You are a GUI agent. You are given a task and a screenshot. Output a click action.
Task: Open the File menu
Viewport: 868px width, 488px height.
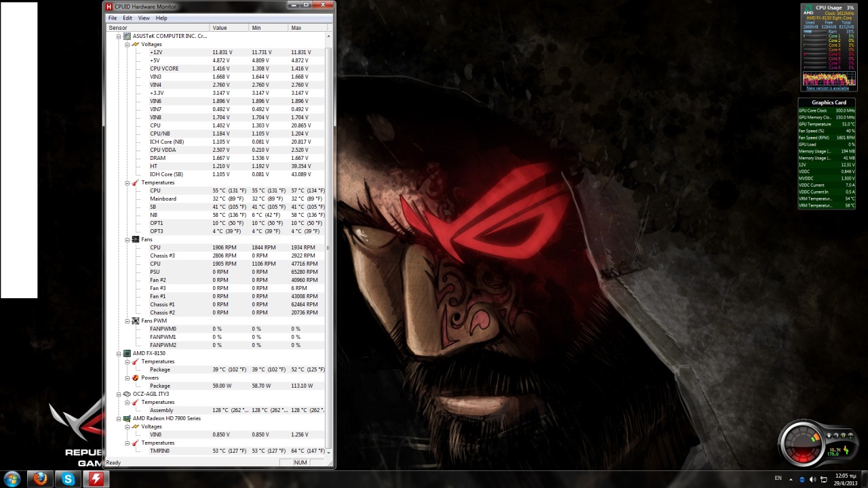tap(113, 18)
